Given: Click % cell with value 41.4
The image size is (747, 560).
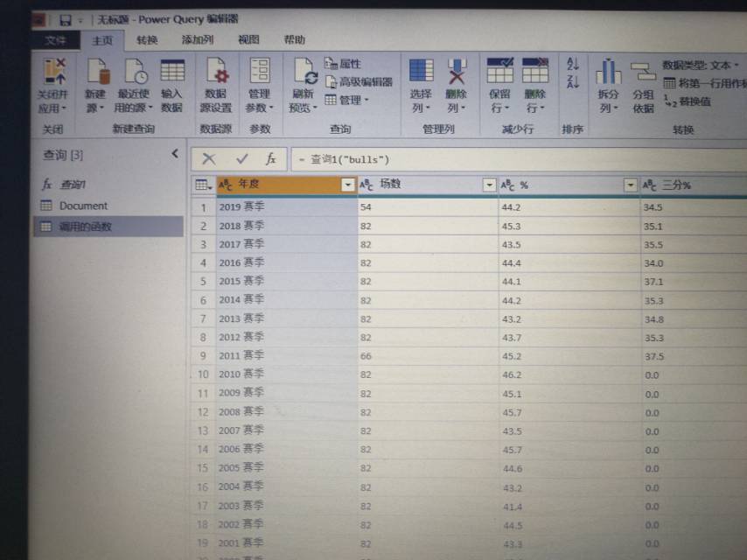Looking at the screenshot, I should (569, 507).
